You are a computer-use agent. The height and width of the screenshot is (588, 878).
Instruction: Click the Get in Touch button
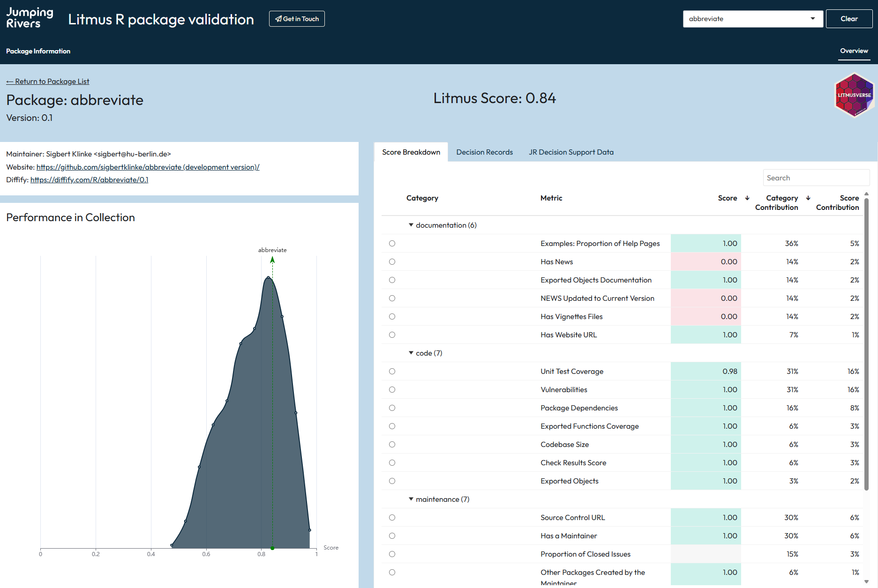coord(297,19)
